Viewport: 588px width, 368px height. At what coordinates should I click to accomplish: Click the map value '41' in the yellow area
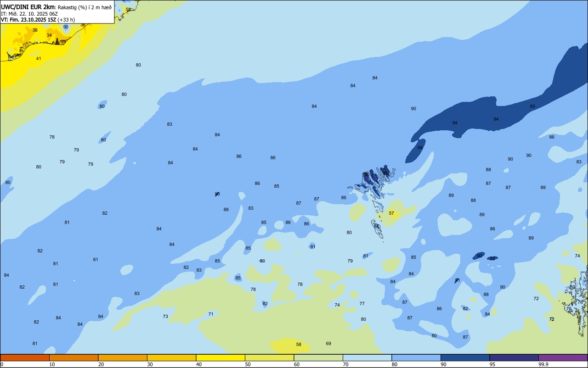(39, 59)
